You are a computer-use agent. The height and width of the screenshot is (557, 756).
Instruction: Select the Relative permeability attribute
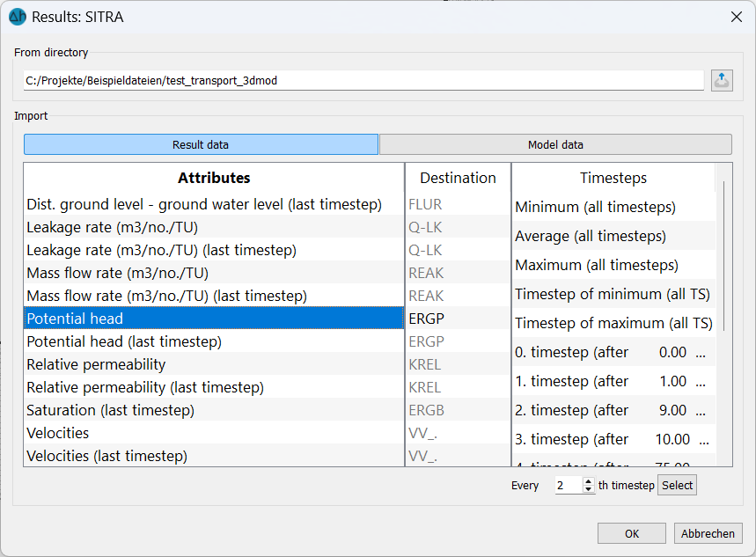click(214, 364)
